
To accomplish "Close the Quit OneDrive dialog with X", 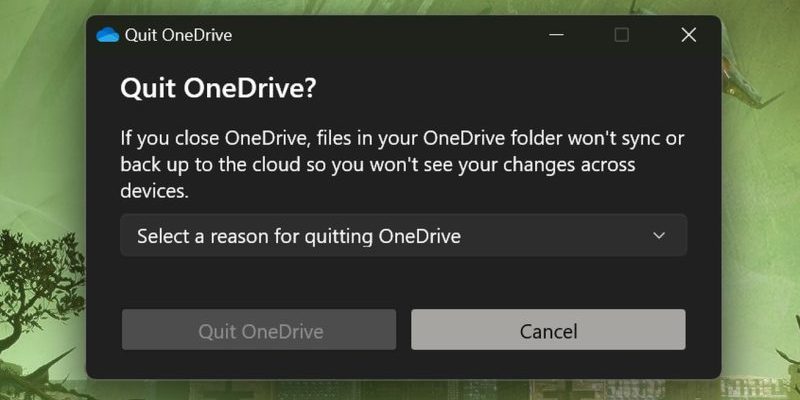I will [x=689, y=35].
